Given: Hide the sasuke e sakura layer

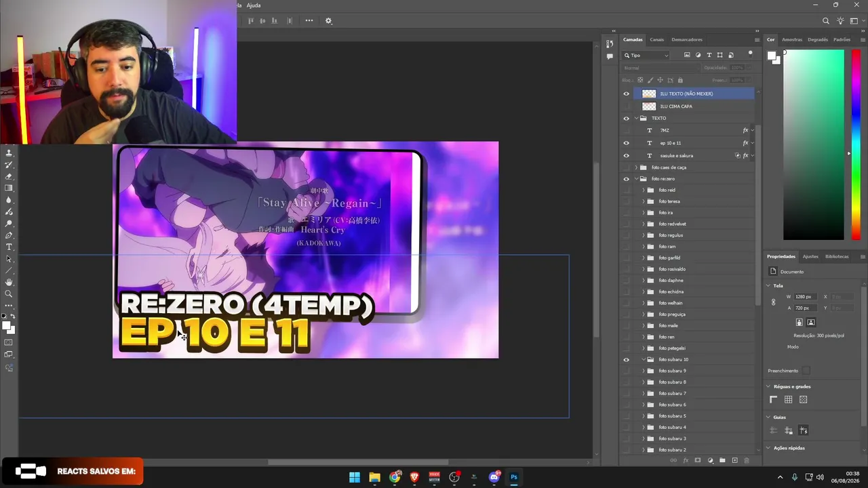Looking at the screenshot, I should pyautogui.click(x=626, y=155).
